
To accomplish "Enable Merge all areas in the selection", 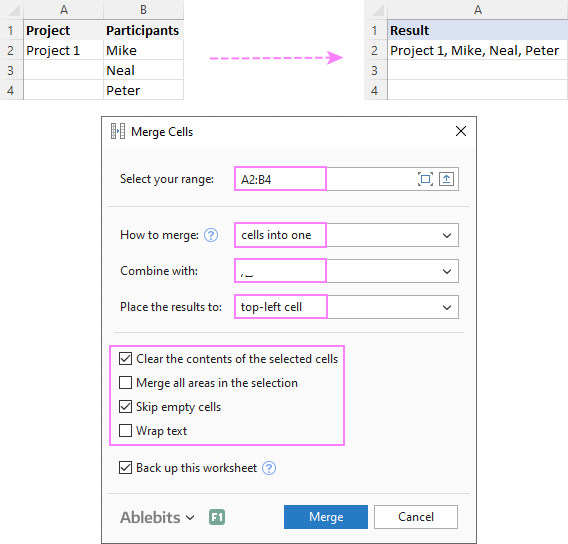I will coord(125,382).
